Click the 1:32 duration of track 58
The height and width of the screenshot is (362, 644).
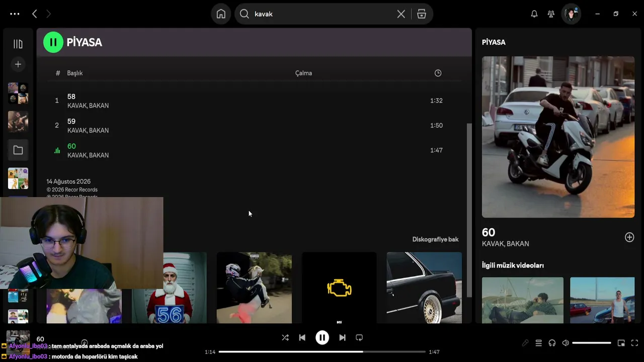tap(436, 101)
